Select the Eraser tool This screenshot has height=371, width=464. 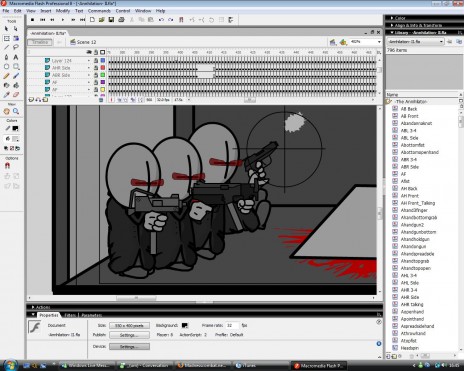click(x=16, y=95)
